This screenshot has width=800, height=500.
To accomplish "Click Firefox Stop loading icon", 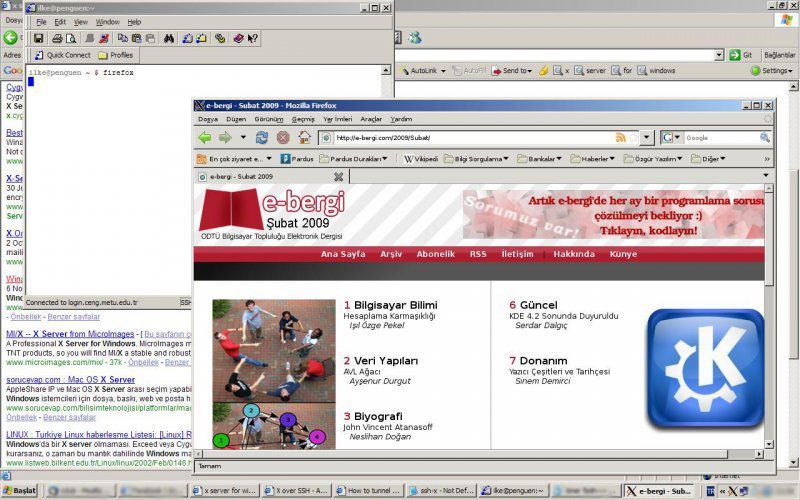I will tap(283, 137).
